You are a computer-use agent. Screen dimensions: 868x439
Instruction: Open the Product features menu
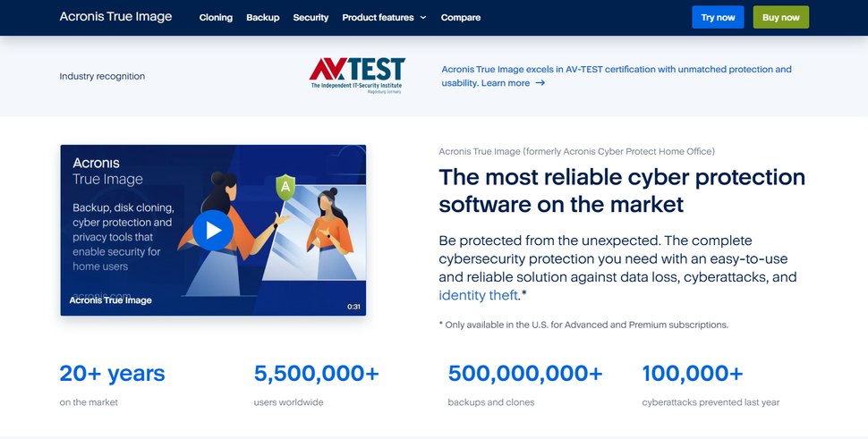pyautogui.click(x=384, y=18)
